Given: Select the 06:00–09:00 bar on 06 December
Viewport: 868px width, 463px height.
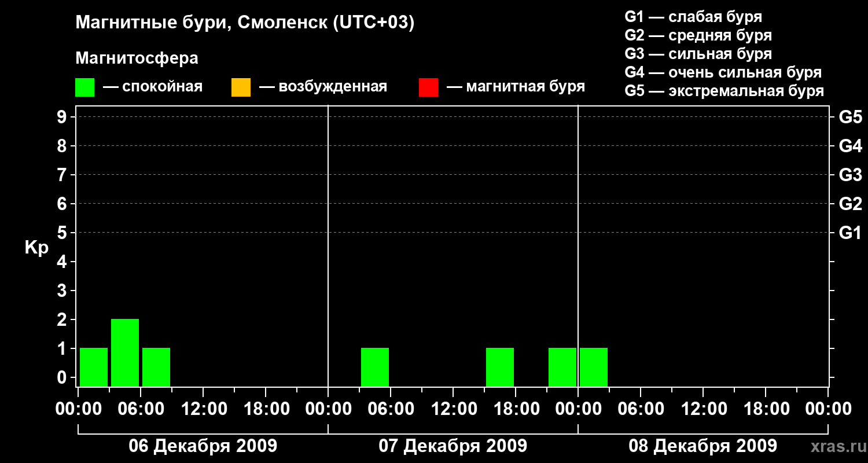Looking at the screenshot, I should [x=156, y=367].
